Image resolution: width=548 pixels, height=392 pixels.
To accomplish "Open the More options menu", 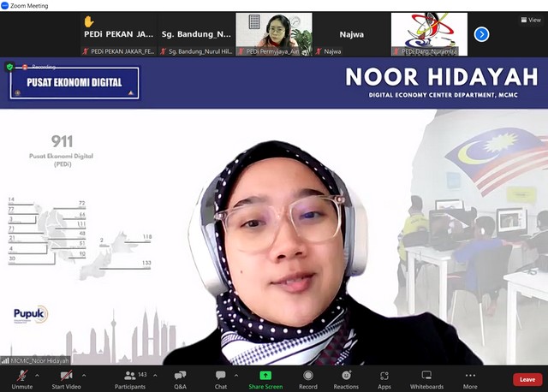I will click(470, 377).
